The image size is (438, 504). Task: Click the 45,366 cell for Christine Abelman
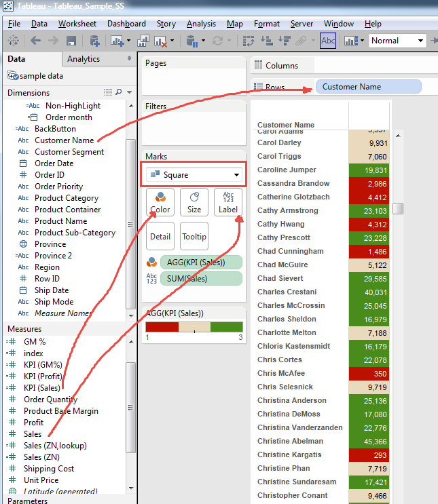point(369,442)
